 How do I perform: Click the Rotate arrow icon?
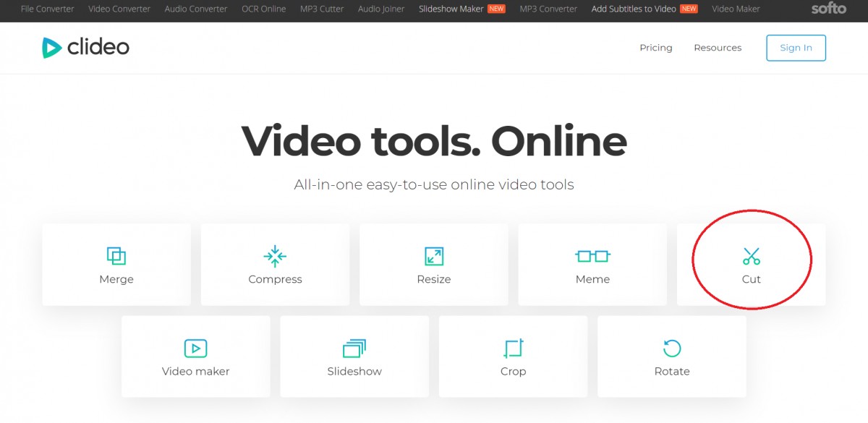point(672,349)
